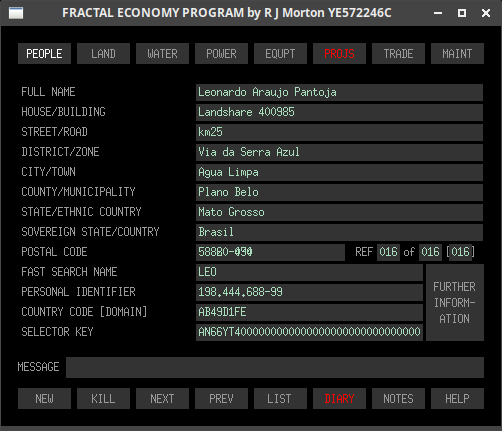The height and width of the screenshot is (431, 502).
Task: Click the MESSAGE field
Action: 275,367
